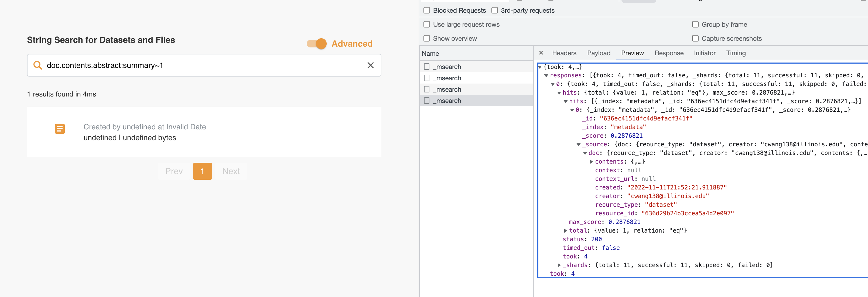Check the Group by frame option

[695, 25]
